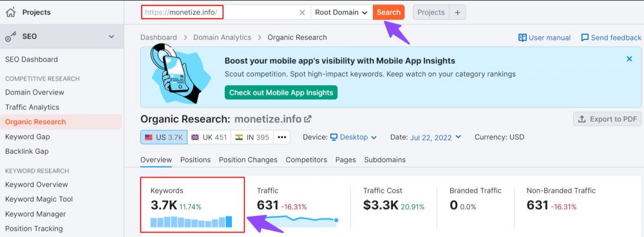Export report to PDF

[x=607, y=119]
